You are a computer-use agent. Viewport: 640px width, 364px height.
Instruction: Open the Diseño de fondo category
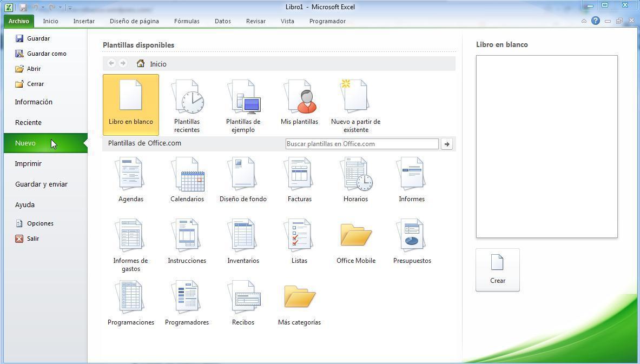point(243,180)
